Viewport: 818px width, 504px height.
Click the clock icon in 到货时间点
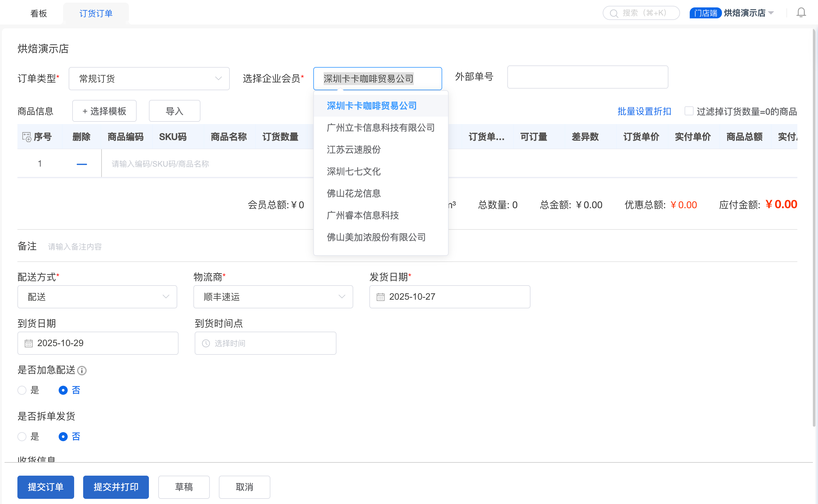tap(206, 343)
